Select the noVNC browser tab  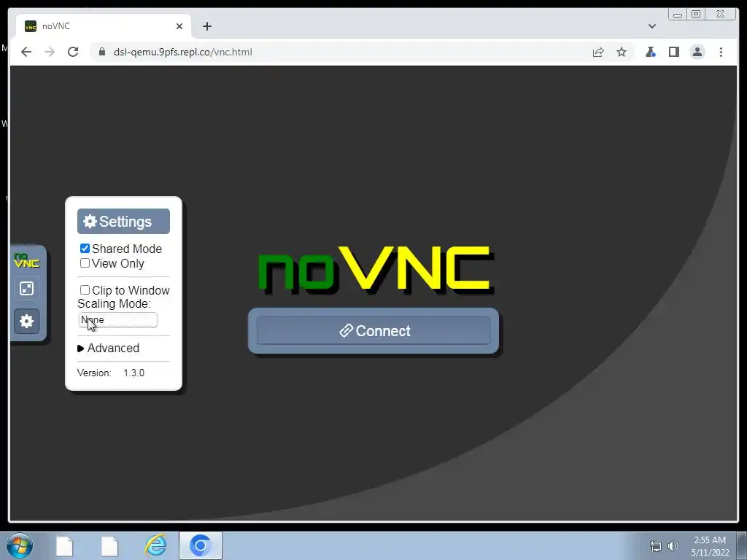(x=104, y=26)
